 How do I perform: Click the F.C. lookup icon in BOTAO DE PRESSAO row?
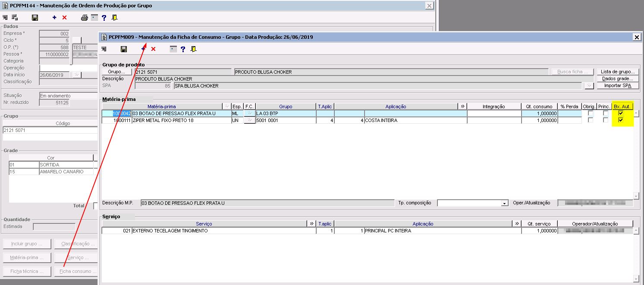pyautogui.click(x=249, y=113)
